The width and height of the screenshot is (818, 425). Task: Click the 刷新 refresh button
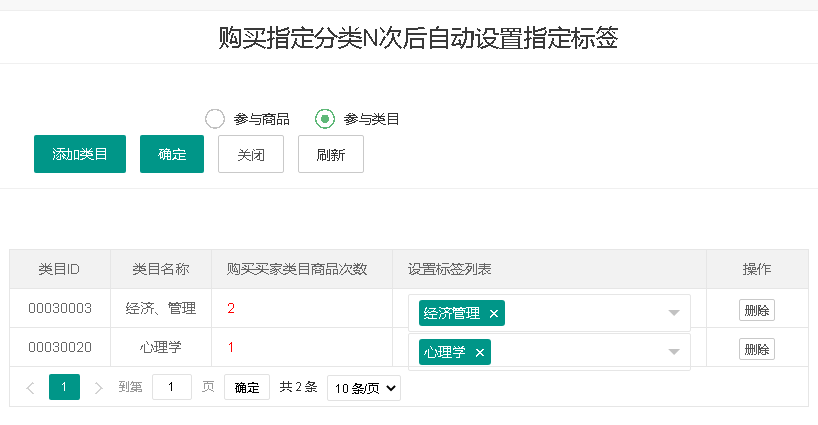tap(331, 154)
